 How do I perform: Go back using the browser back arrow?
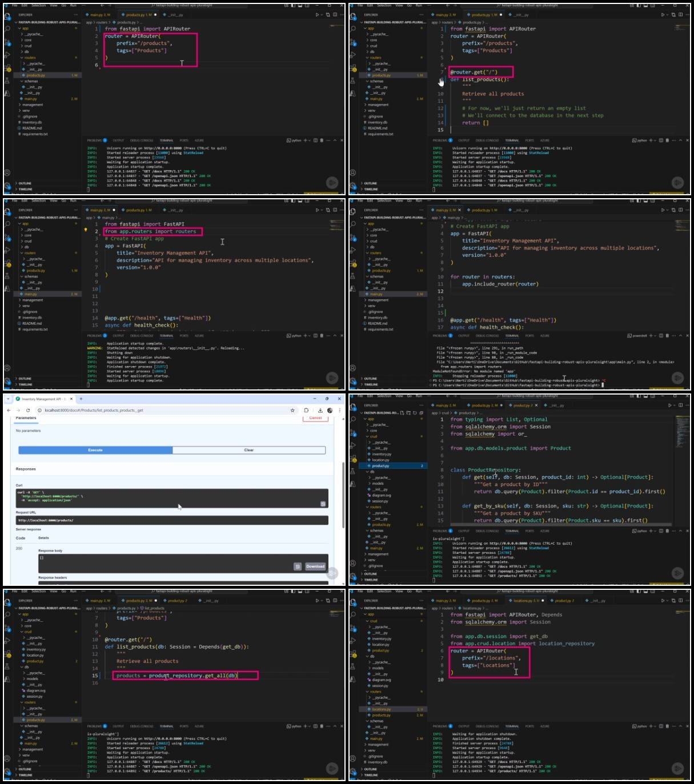tap(9, 410)
